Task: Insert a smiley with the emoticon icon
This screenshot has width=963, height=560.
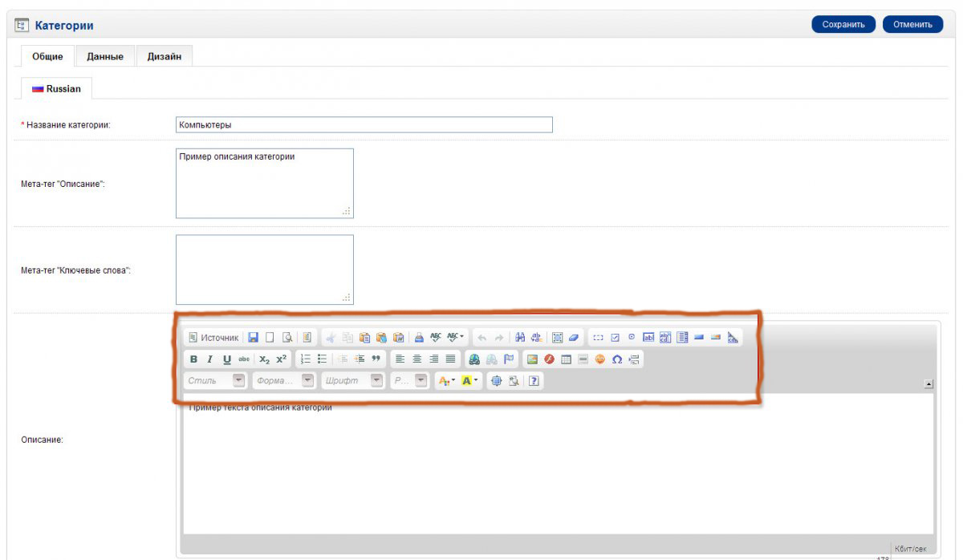Action: 599,359
